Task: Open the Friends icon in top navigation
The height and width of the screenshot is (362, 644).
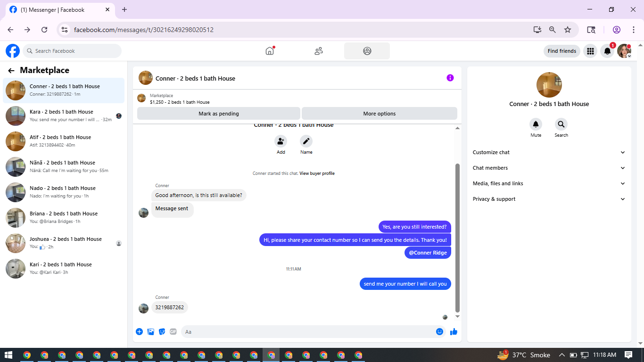Action: point(319,51)
